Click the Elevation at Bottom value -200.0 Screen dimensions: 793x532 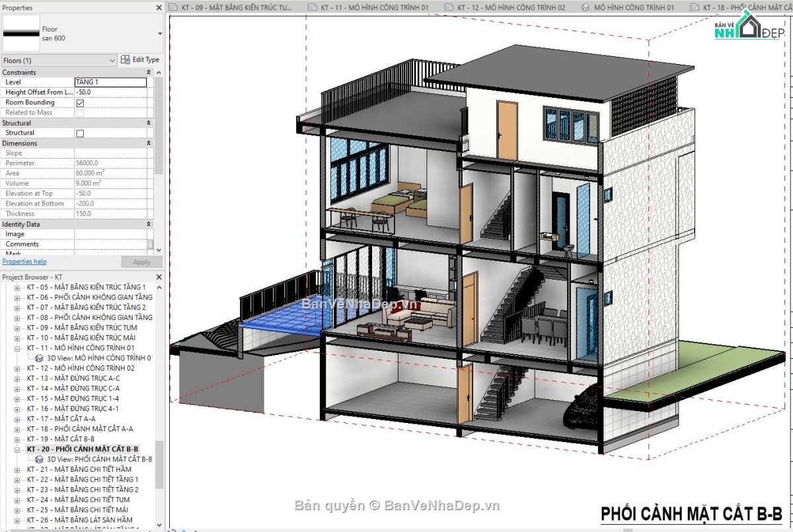pos(110,204)
